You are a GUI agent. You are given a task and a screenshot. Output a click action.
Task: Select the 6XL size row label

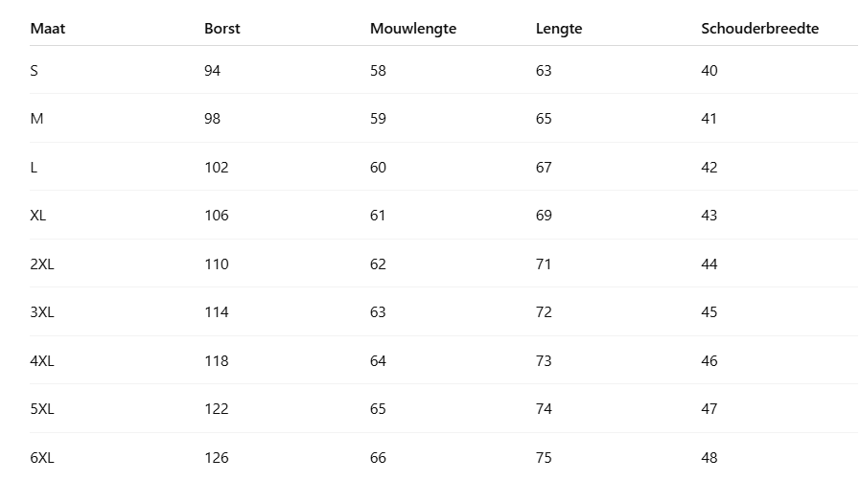[42, 458]
